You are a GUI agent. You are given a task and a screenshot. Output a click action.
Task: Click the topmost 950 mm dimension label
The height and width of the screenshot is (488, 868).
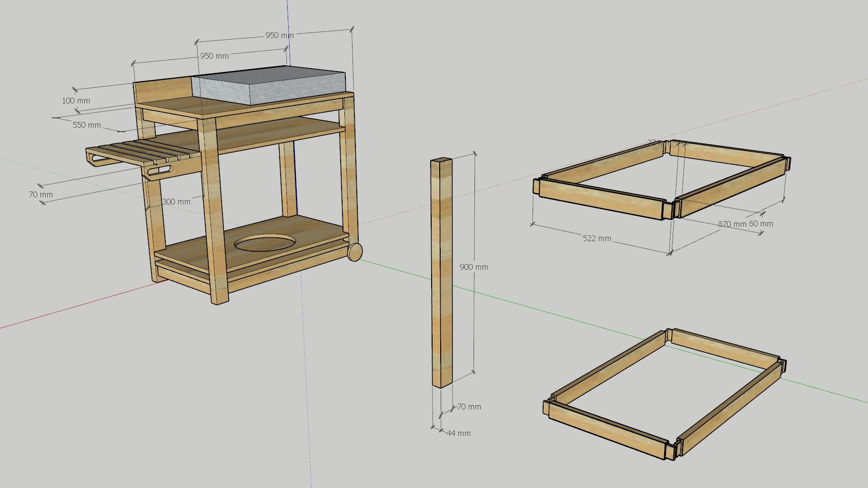tap(279, 35)
